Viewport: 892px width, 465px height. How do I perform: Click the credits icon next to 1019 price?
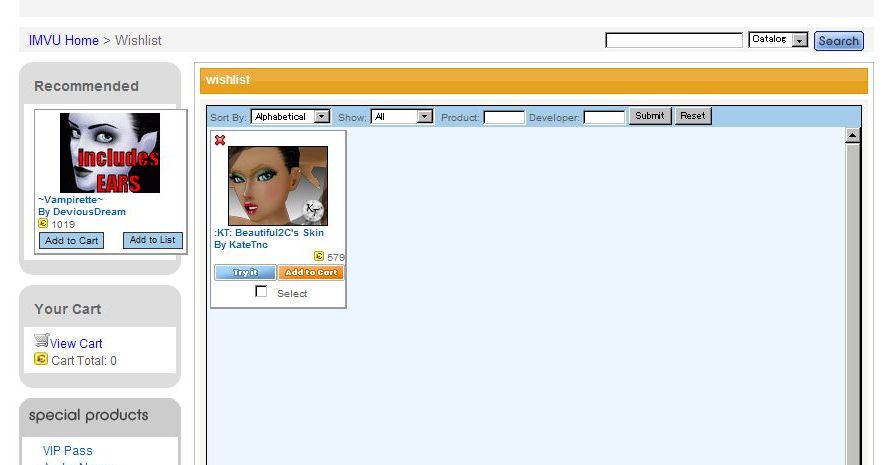[43, 223]
